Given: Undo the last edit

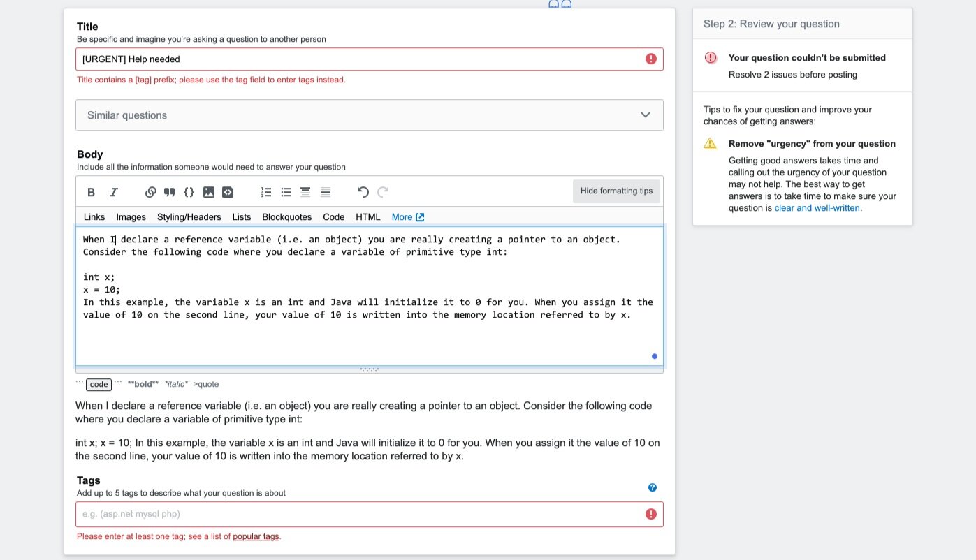Looking at the screenshot, I should click(363, 192).
